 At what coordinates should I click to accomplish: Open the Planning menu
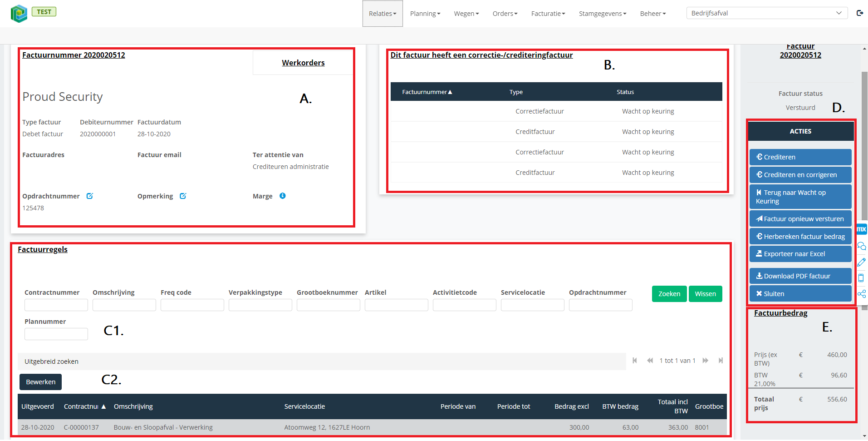425,14
